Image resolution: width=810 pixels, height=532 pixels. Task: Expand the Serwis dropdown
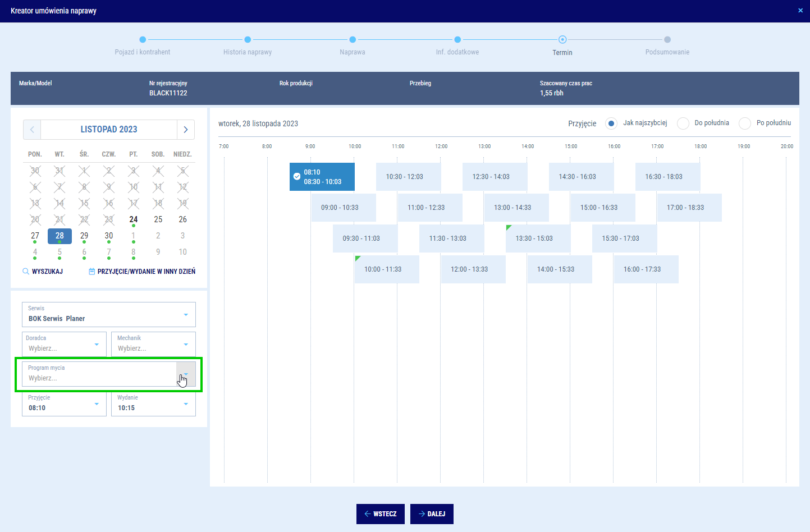[186, 315]
